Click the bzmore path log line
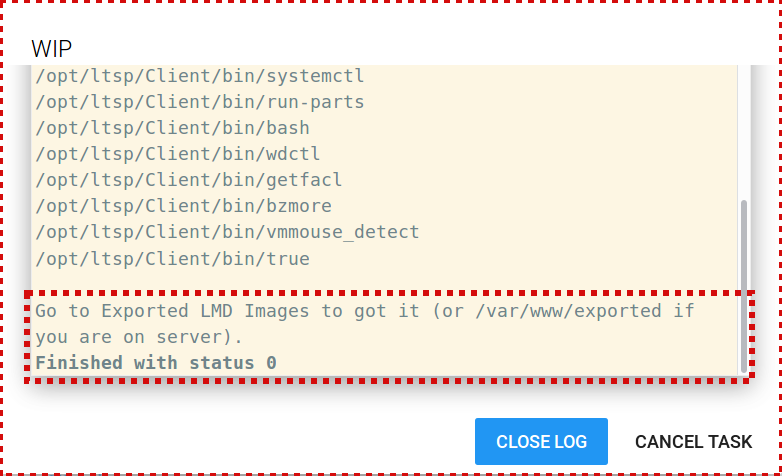This screenshot has height=476, width=782. click(183, 206)
